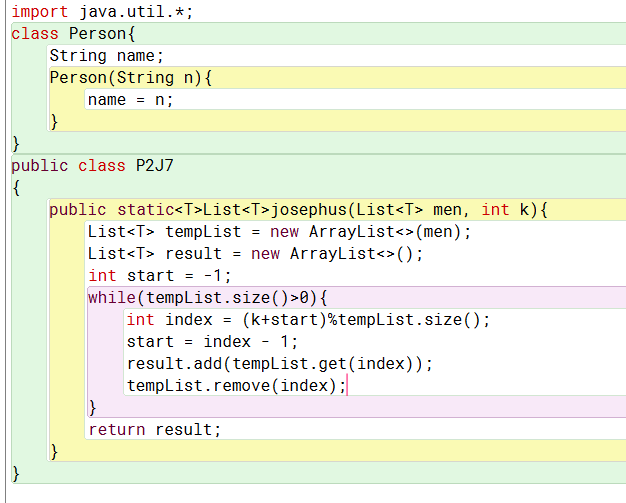Viewport: 626px width, 503px height.
Task: Select the 'class Person{' declaration line
Action: pyautogui.click(x=73, y=34)
